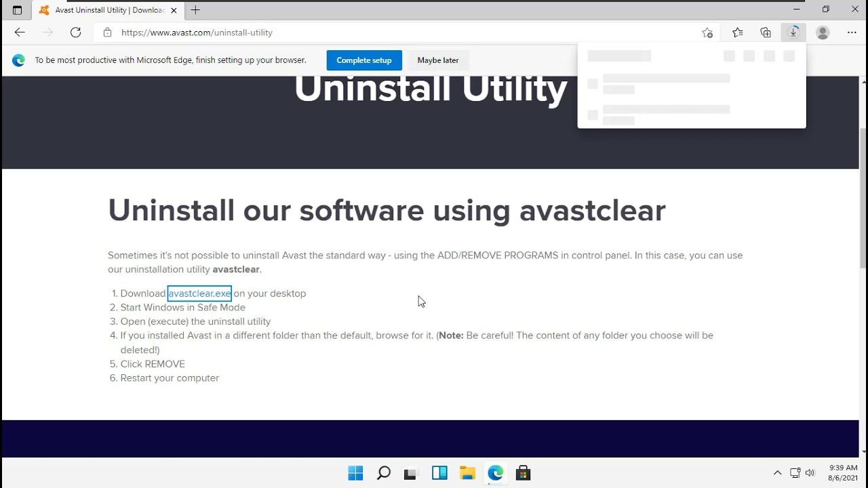Select the Avast Uninstall Utility tab

(107, 10)
